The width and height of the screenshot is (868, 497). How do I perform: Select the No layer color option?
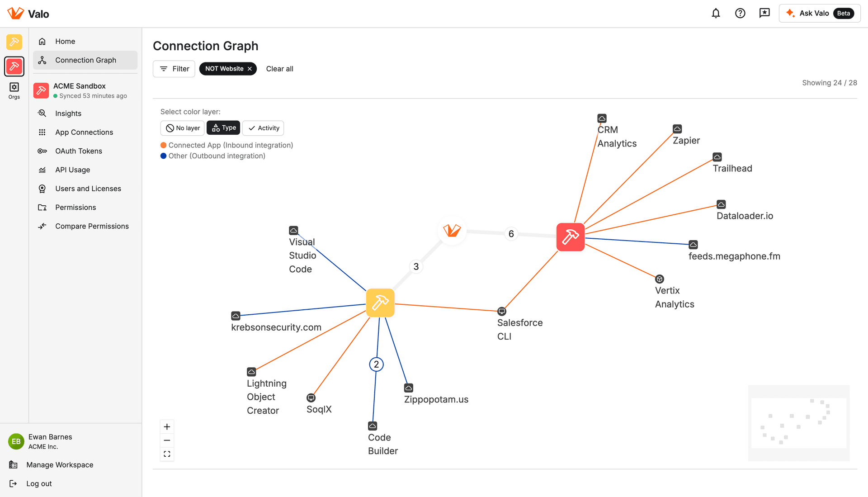183,128
